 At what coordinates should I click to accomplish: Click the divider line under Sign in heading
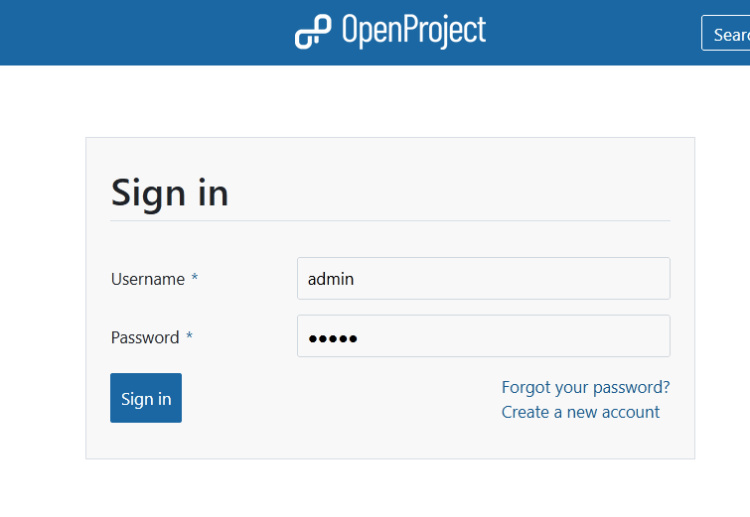(x=390, y=220)
